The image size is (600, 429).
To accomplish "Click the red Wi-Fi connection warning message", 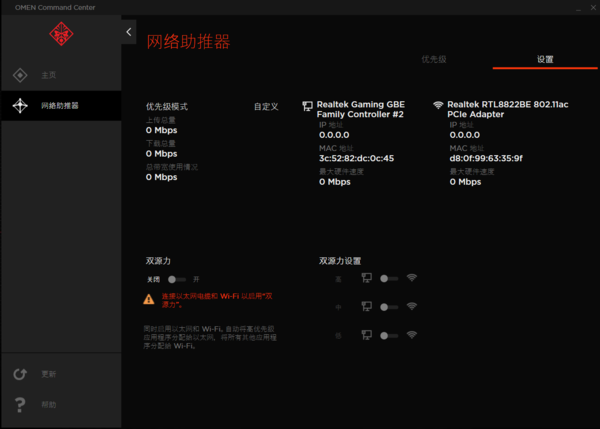I will coord(217,300).
